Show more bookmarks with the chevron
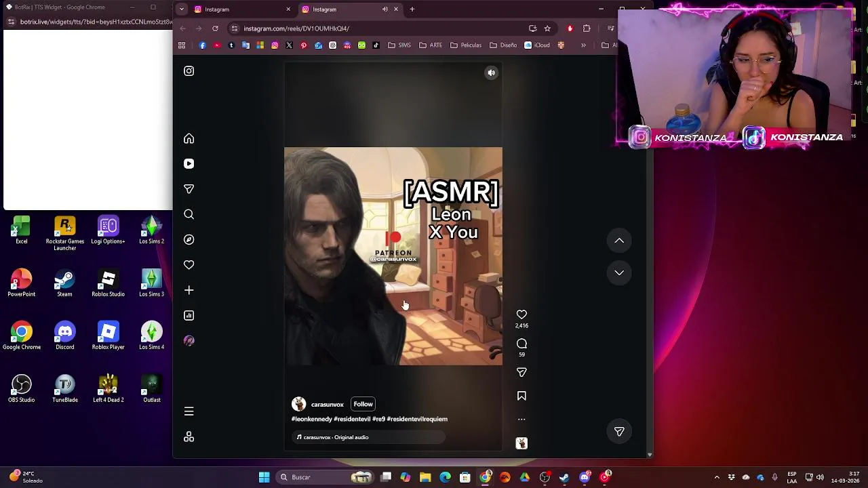This screenshot has width=868, height=488. point(583,45)
